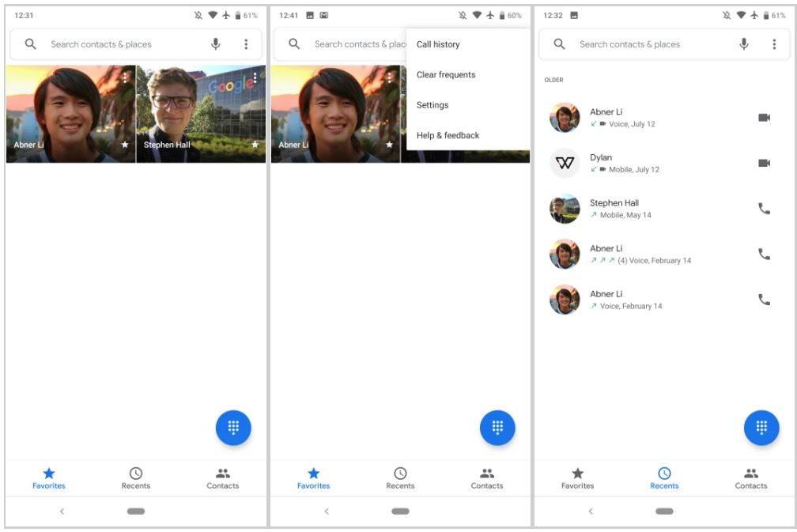Toggle Abner Li's star beside the open overflow menu
The height and width of the screenshot is (532, 797).
click(389, 145)
